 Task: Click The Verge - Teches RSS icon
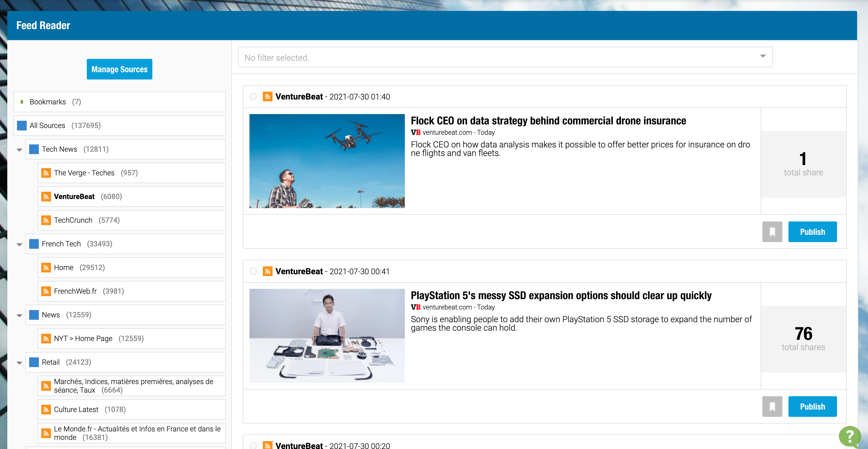(x=46, y=173)
